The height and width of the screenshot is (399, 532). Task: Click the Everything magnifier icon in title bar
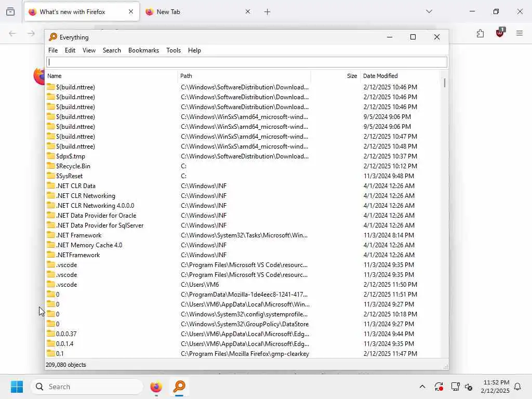tap(53, 37)
